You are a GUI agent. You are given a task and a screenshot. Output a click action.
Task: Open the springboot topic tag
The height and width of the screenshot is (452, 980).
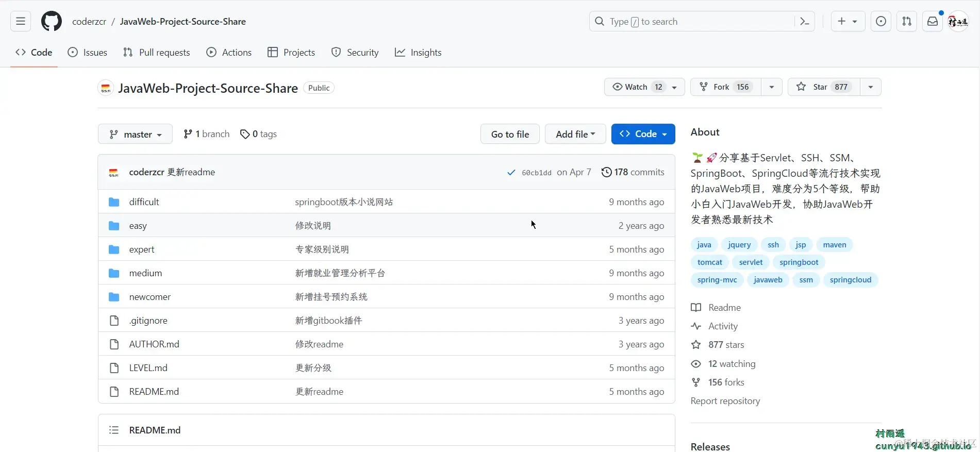[799, 262]
